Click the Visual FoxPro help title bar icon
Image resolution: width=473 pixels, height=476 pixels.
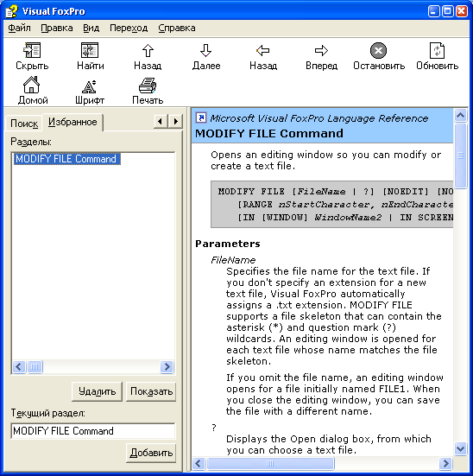pyautogui.click(x=11, y=11)
